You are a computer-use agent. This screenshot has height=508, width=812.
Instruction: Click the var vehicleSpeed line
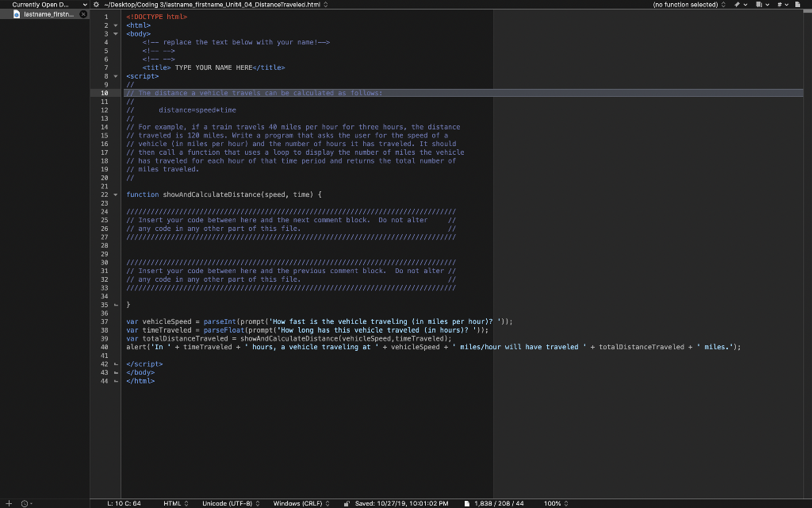click(320, 322)
